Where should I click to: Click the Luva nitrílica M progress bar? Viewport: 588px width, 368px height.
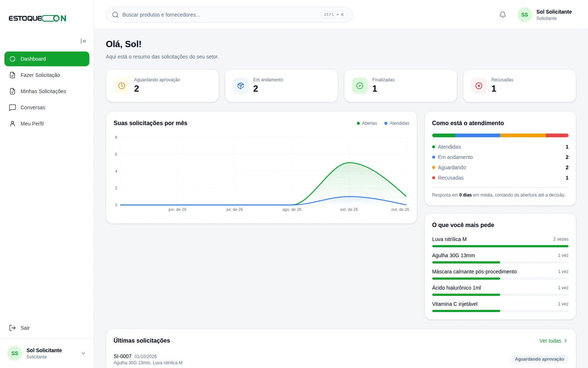click(x=500, y=246)
